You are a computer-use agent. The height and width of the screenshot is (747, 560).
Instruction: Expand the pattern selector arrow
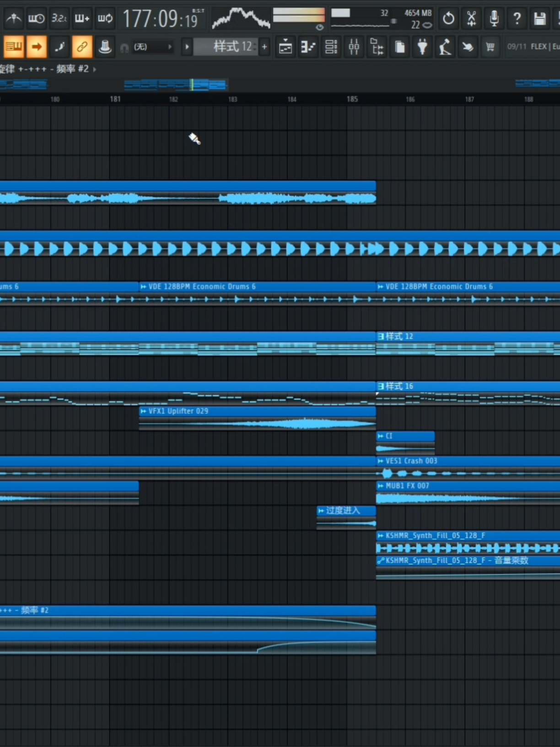[x=187, y=47]
